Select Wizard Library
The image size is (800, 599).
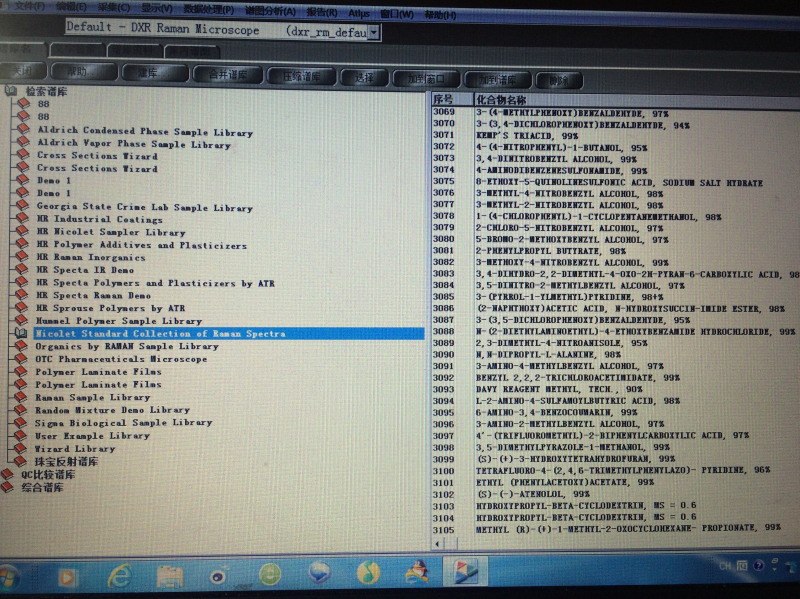(74, 448)
